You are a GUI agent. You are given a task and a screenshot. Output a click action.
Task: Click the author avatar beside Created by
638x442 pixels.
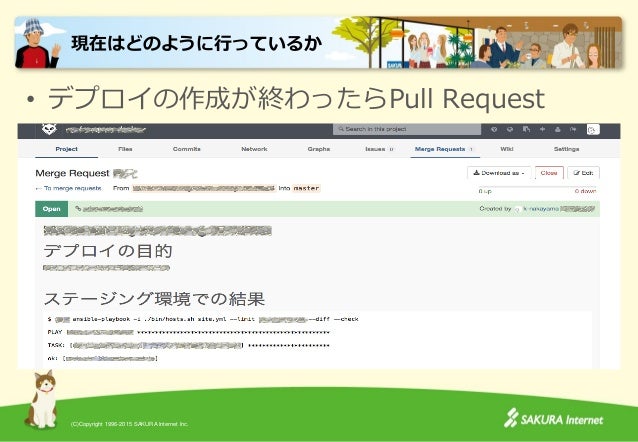pos(518,209)
